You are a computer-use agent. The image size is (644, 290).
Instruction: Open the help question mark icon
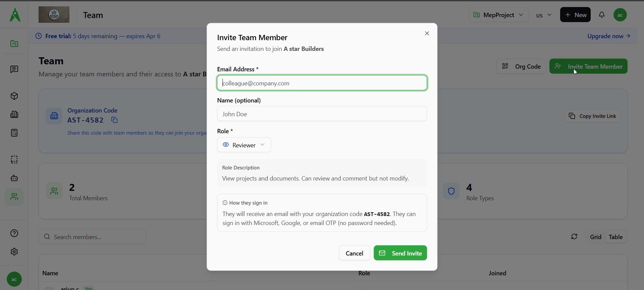(x=14, y=233)
